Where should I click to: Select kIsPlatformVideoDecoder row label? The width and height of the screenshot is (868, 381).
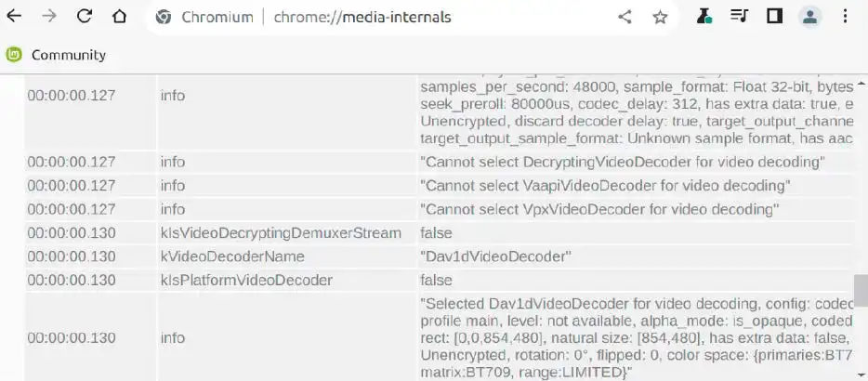pyautogui.click(x=246, y=280)
